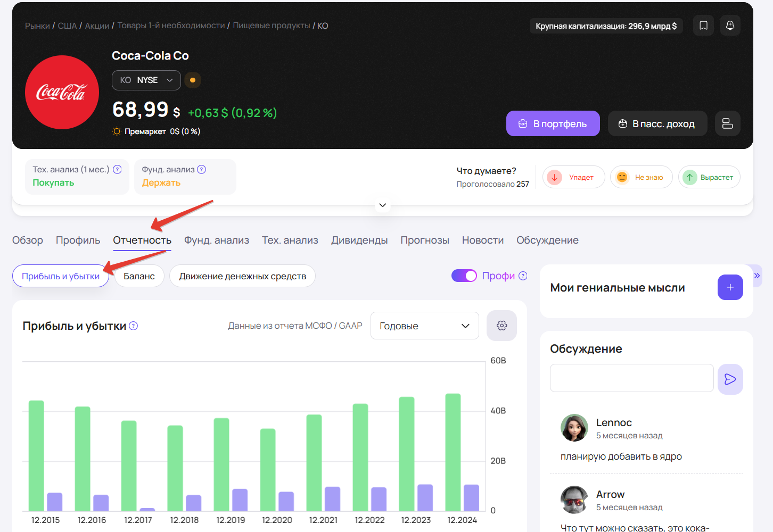
Task: Focus the discussion comment input field
Action: (x=632, y=378)
